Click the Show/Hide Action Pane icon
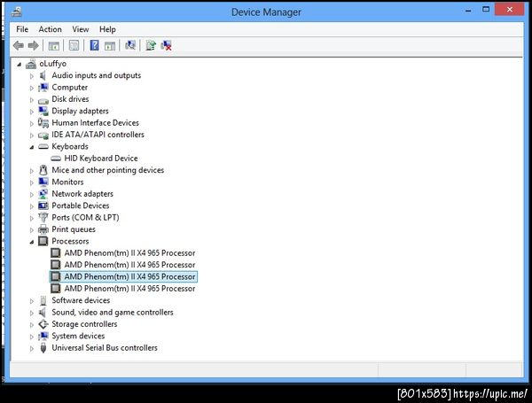The image size is (532, 403). (x=110, y=45)
